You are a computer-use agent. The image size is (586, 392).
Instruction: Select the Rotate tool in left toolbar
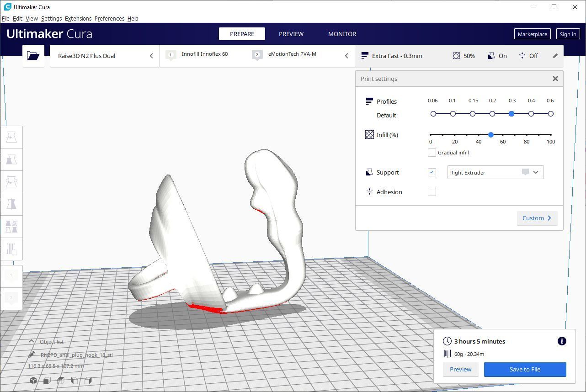[x=11, y=182]
